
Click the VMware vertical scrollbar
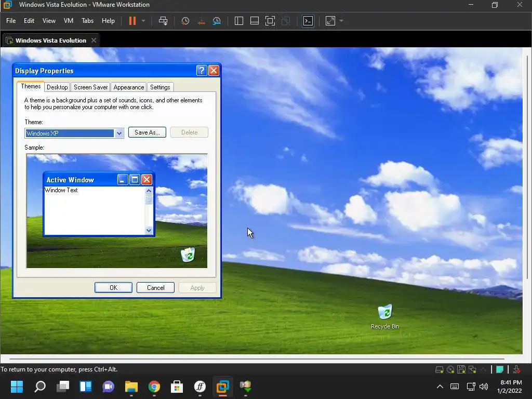pos(527,166)
